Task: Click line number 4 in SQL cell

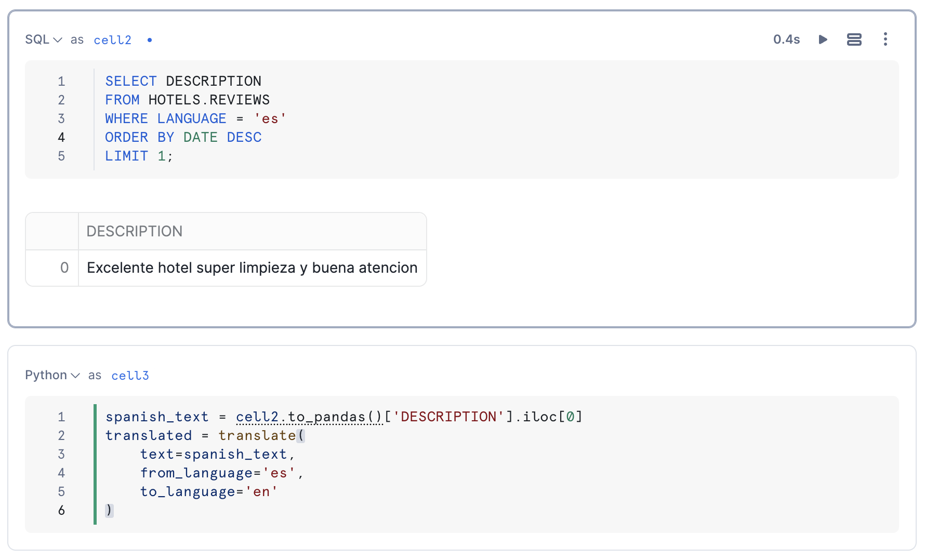Action: [x=61, y=137]
